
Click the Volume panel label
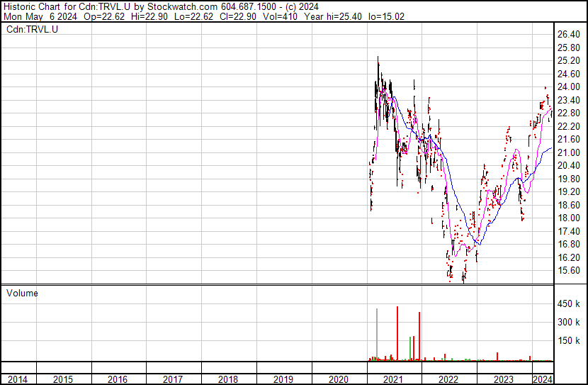click(x=22, y=293)
